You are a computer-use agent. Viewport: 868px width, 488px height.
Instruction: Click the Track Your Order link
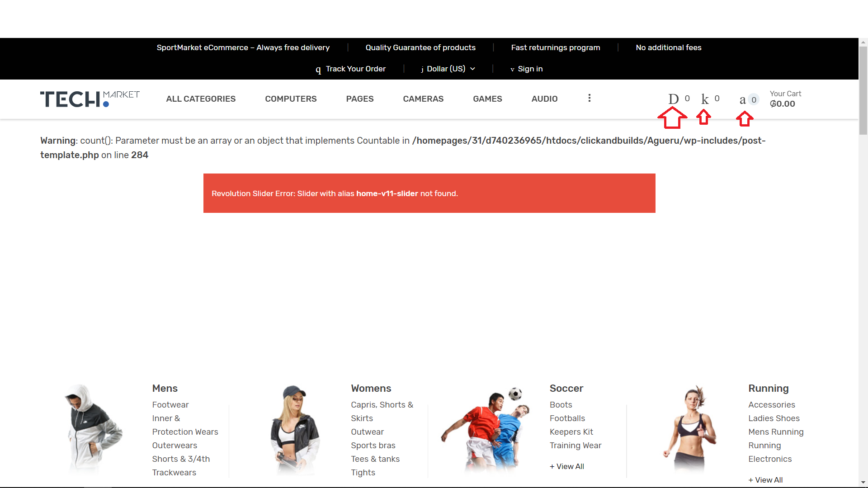[356, 69]
